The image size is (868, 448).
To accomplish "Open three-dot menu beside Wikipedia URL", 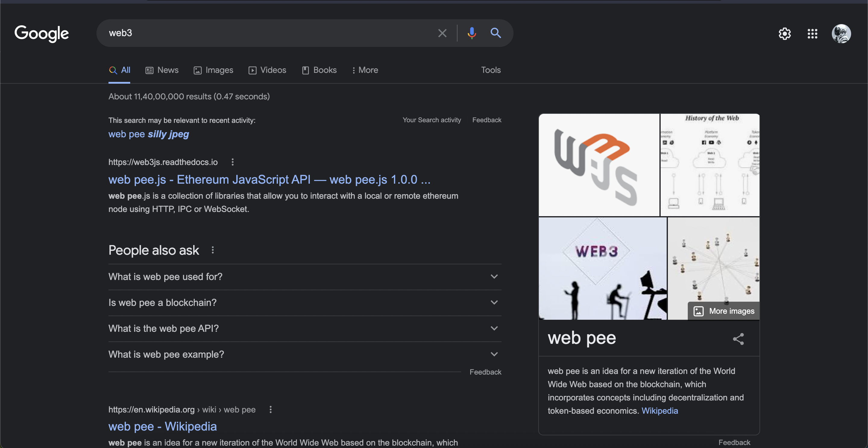I will point(271,410).
